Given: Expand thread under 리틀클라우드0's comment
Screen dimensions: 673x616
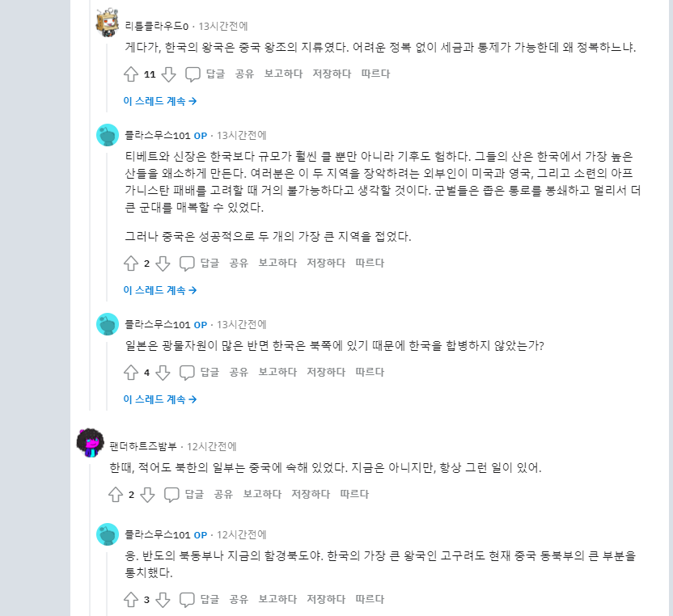Looking at the screenshot, I should (x=160, y=101).
